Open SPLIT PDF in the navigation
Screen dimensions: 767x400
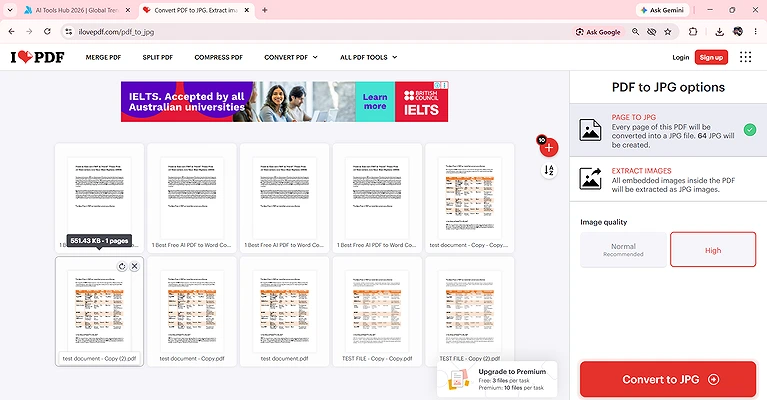158,57
